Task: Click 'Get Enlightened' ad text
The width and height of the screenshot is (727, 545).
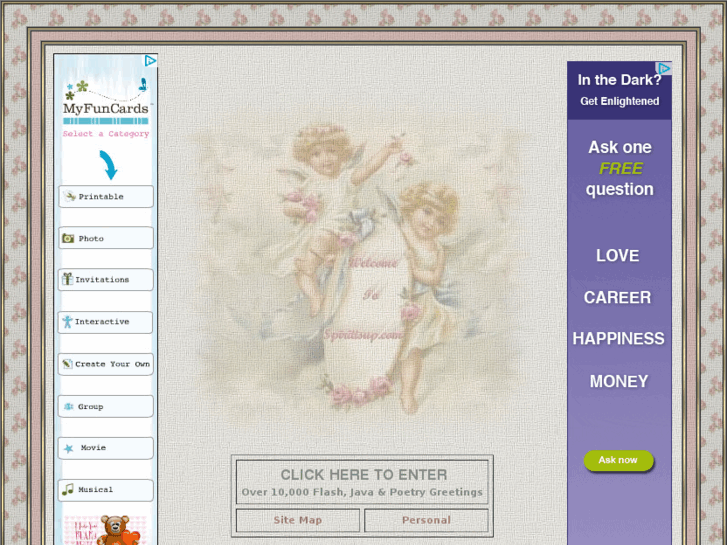Action: pos(619,101)
